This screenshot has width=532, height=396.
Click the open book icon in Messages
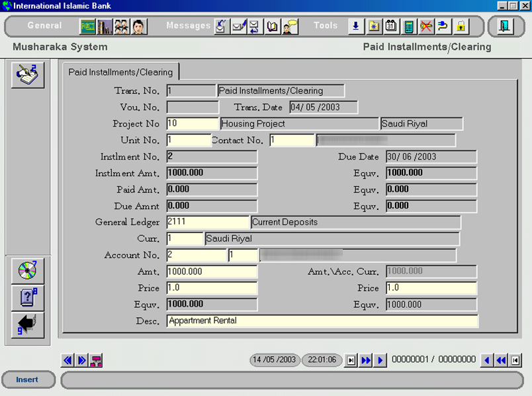tap(273, 26)
